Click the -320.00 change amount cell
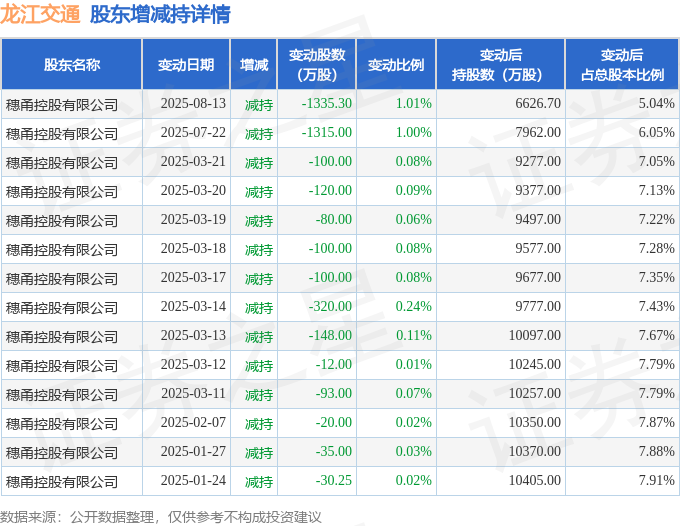Viewport: 680px width, 526px height. (330, 307)
